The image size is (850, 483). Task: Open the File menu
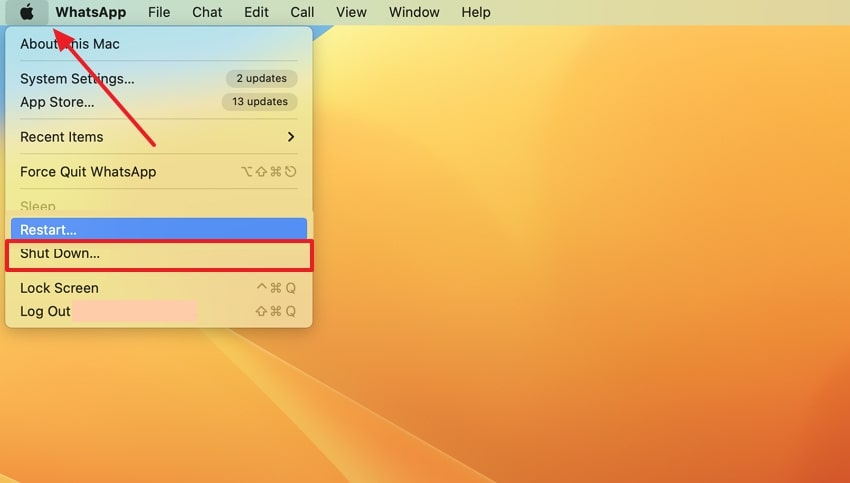coord(159,12)
